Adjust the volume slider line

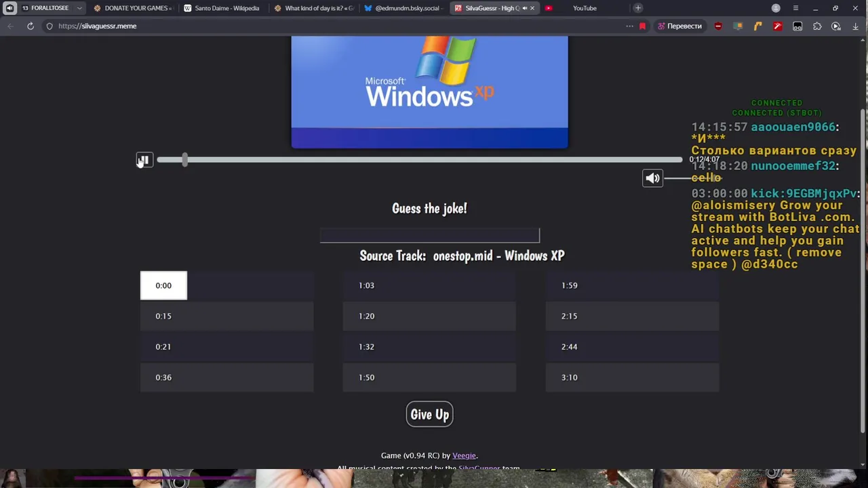[692, 178]
